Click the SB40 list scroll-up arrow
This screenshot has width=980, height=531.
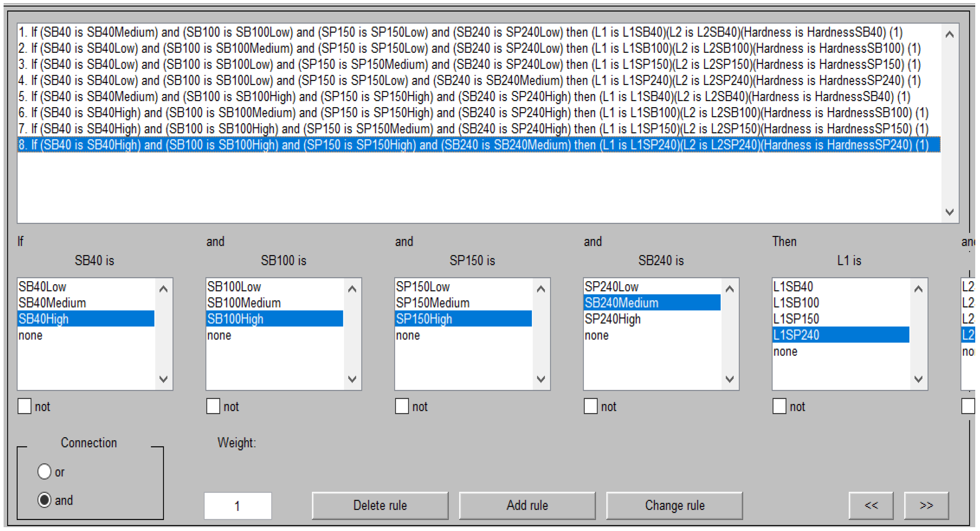click(x=163, y=289)
